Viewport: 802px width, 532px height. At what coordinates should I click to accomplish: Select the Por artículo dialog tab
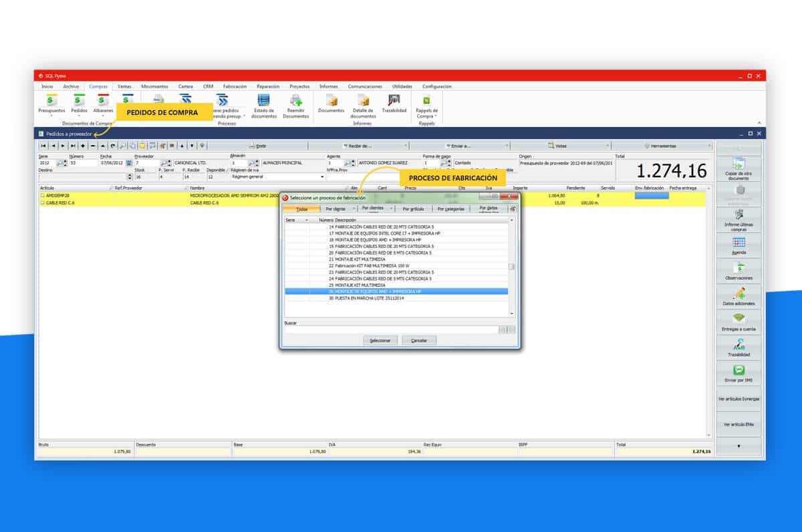414,209
